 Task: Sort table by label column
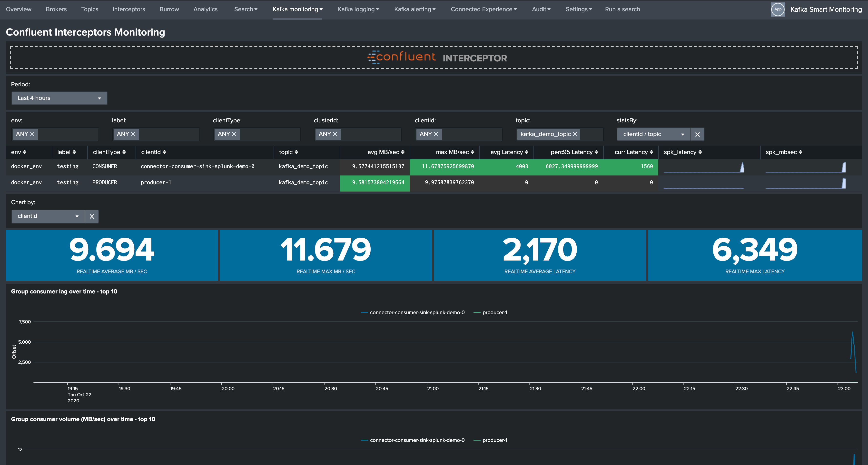tap(66, 152)
